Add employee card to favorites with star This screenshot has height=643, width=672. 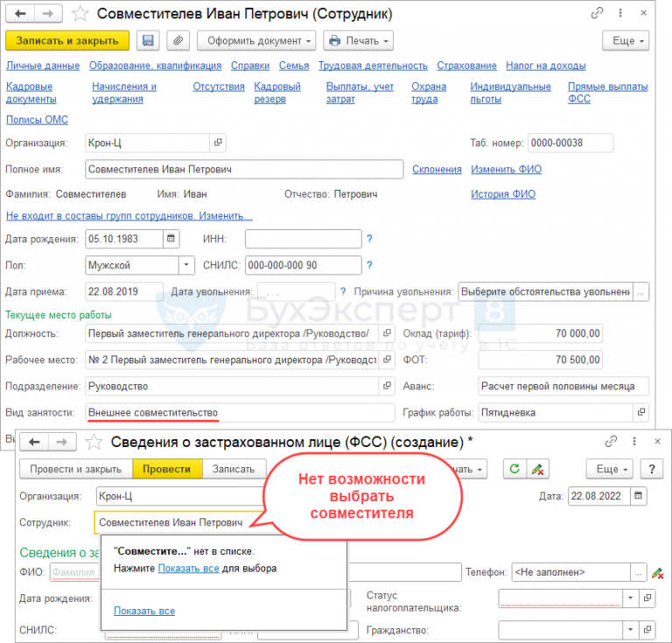(80, 14)
